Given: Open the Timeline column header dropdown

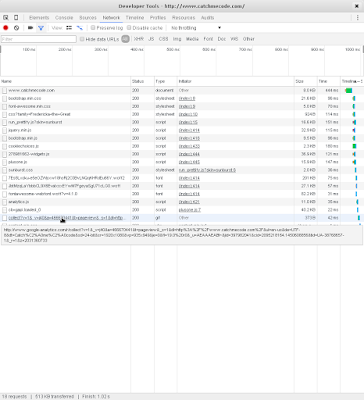Looking at the screenshot, I should pyautogui.click(x=352, y=81).
